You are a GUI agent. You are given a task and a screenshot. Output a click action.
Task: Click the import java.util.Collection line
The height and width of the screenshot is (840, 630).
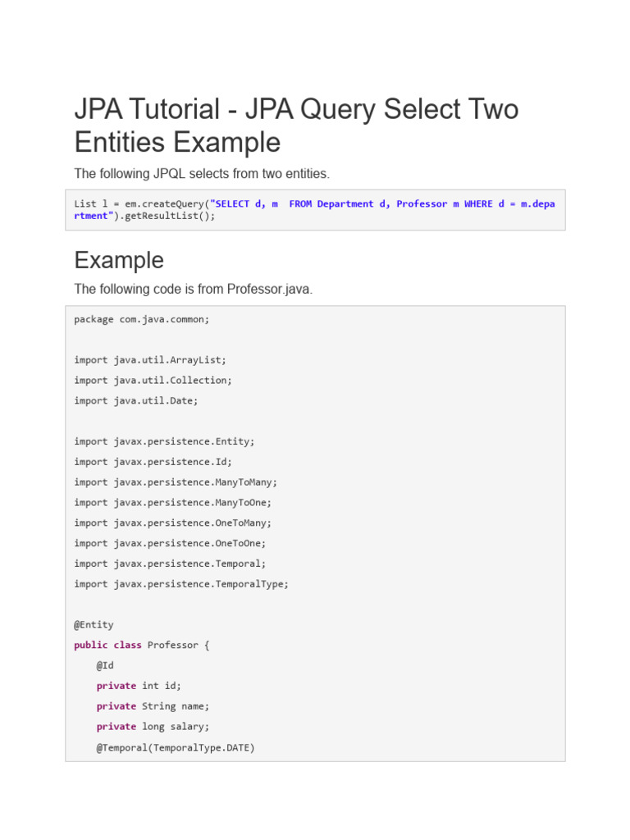point(153,380)
